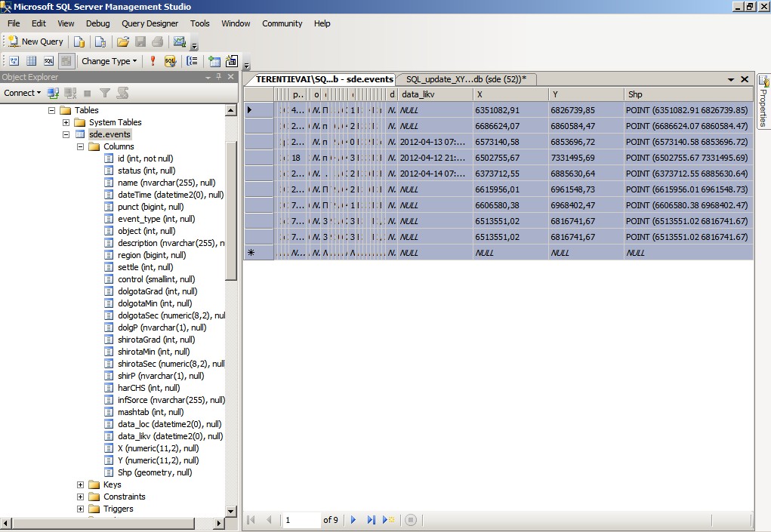Go to the next record in grid

point(353,520)
